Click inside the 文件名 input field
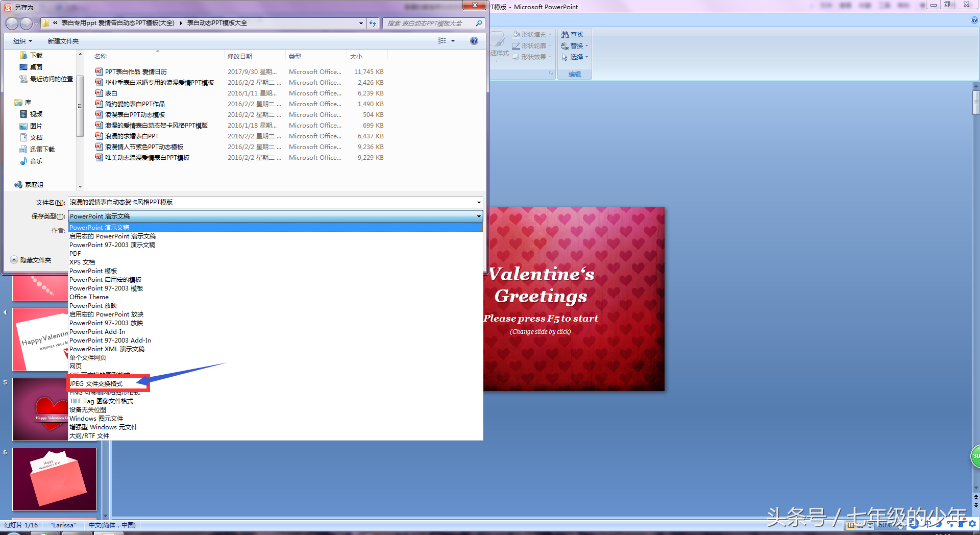The width and height of the screenshot is (980, 535). 272,202
